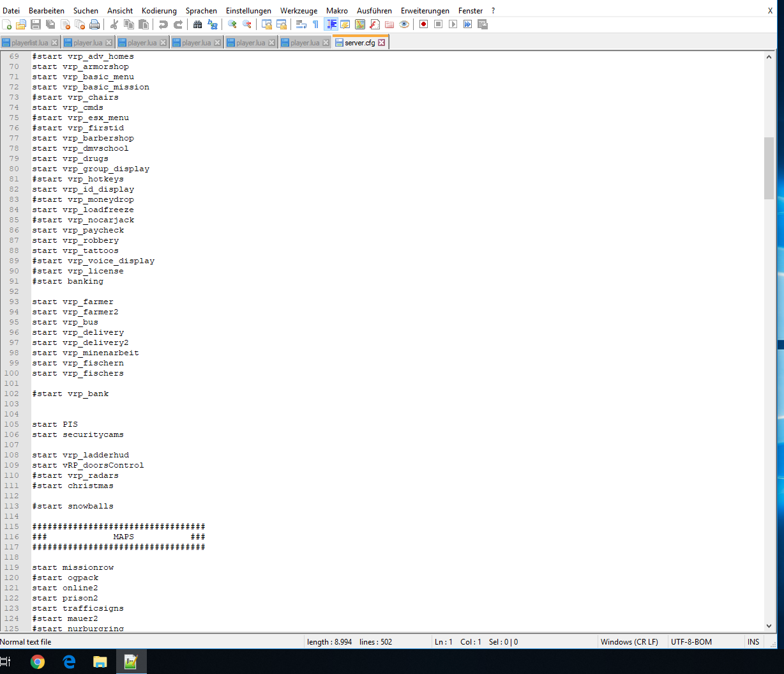Screen dimensions: 784x674
Task: Open the Datei menu
Action: tap(11, 10)
